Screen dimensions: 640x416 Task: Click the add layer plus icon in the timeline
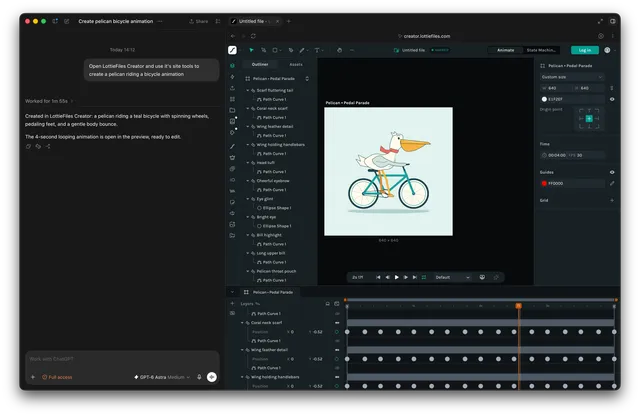point(232,303)
